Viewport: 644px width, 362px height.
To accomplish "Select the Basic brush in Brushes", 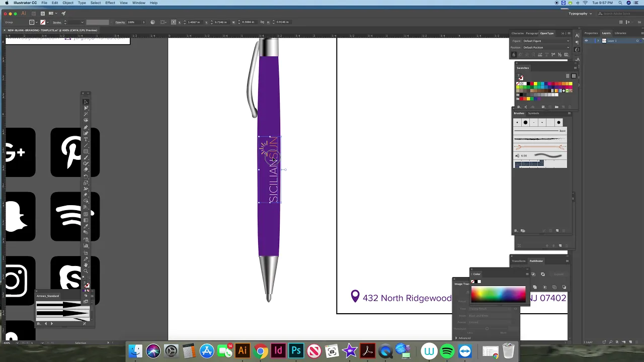I will [x=540, y=131].
